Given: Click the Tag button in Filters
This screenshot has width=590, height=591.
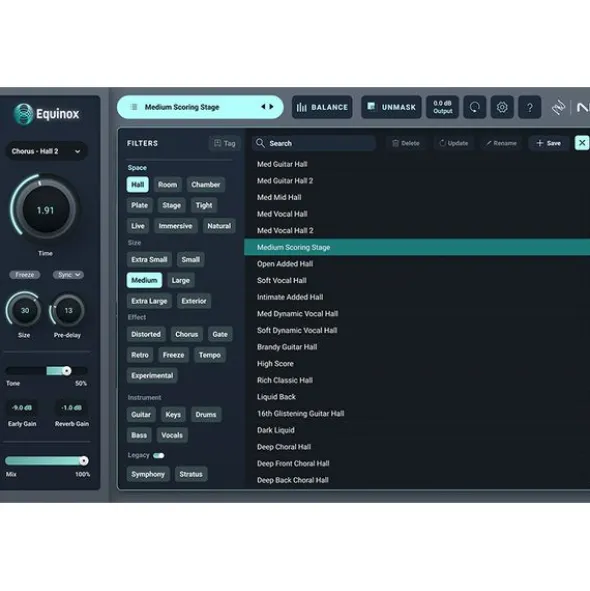Looking at the screenshot, I should tap(224, 143).
